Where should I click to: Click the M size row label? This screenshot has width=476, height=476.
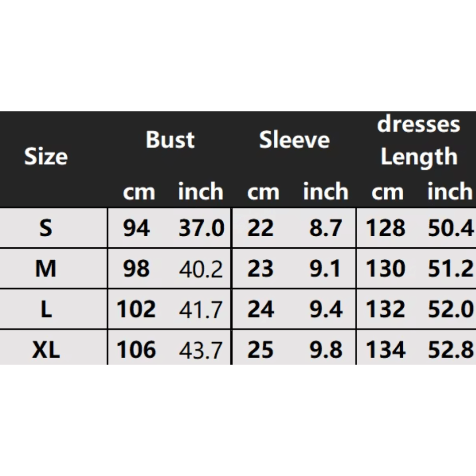coord(46,269)
